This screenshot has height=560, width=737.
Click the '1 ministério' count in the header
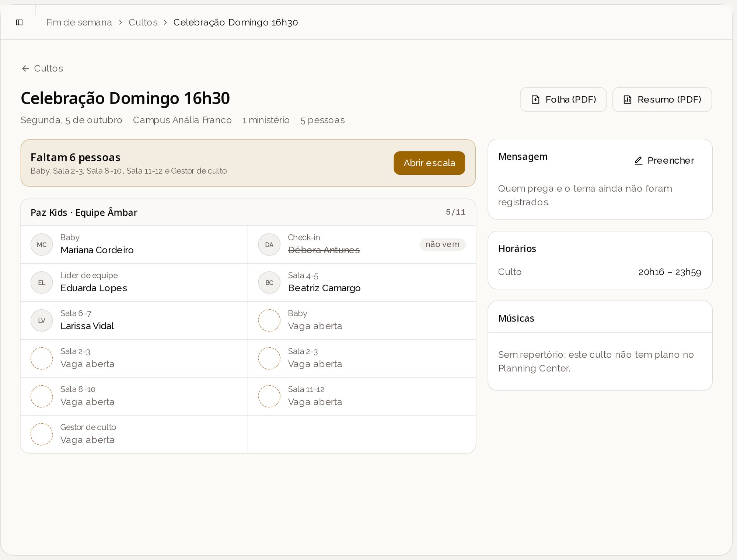click(x=266, y=120)
